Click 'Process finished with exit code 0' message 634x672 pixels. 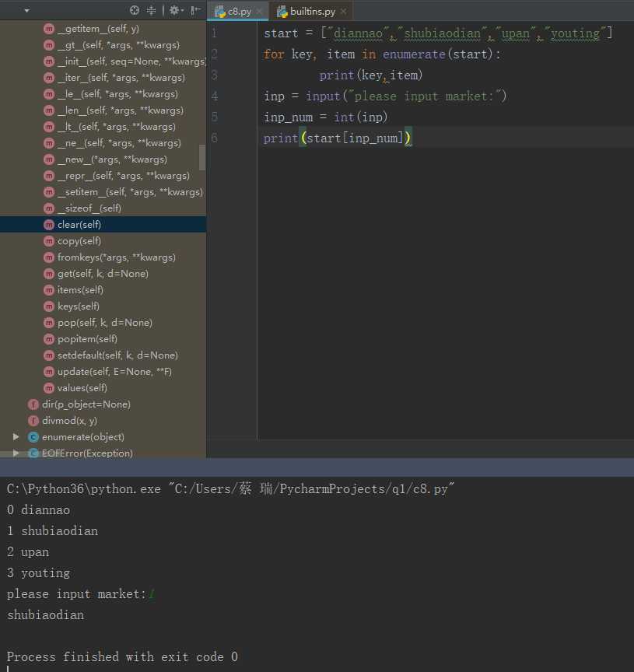coord(122,657)
